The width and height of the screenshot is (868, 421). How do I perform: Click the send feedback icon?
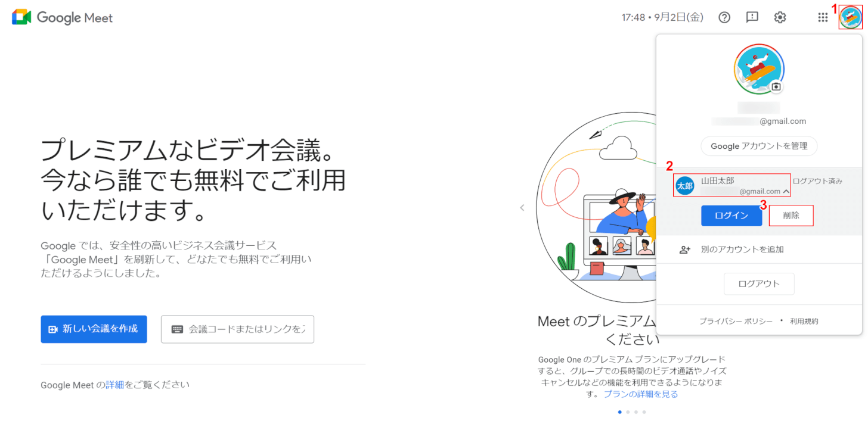pos(752,17)
